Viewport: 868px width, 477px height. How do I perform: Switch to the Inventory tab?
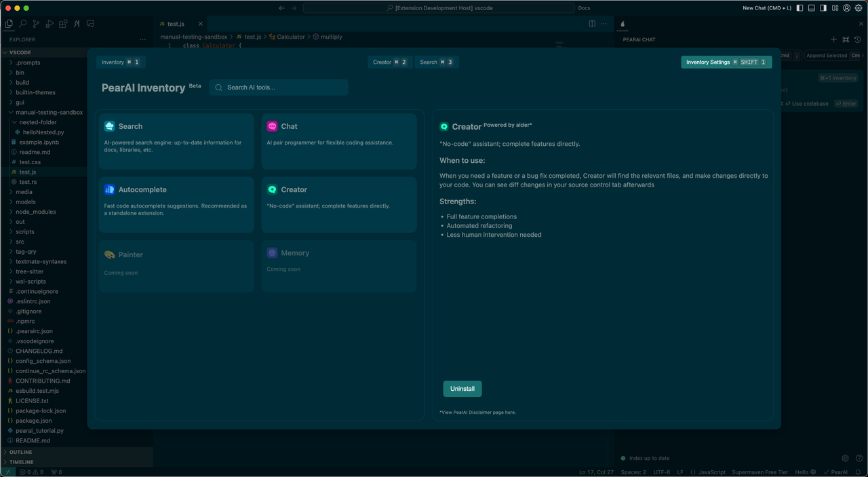pos(121,62)
